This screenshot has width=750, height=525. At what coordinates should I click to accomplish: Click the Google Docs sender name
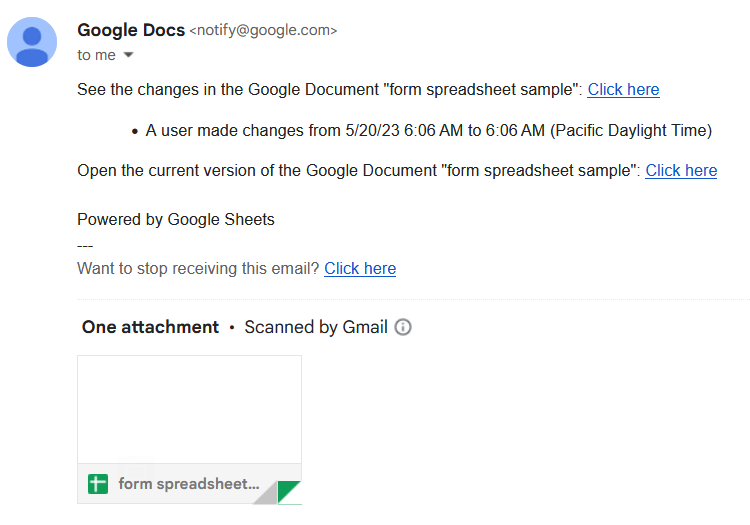131,30
